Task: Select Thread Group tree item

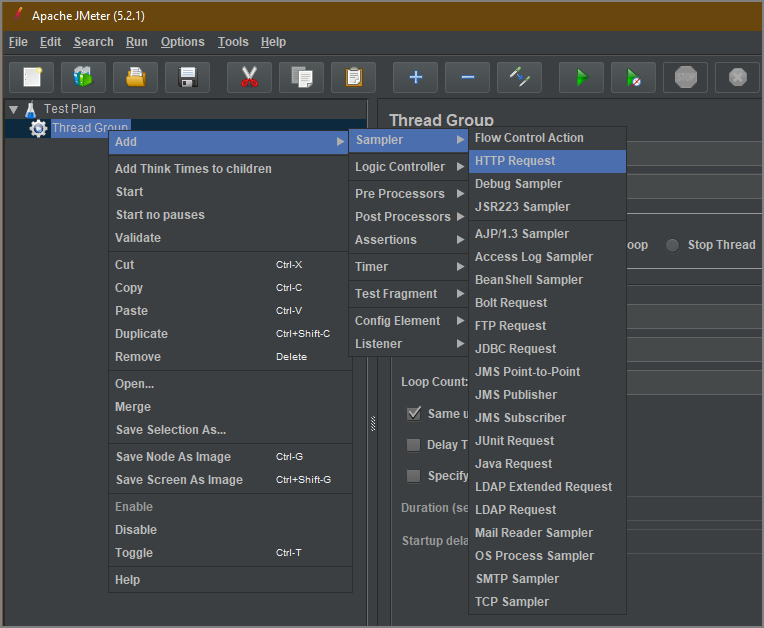Action: (x=90, y=128)
